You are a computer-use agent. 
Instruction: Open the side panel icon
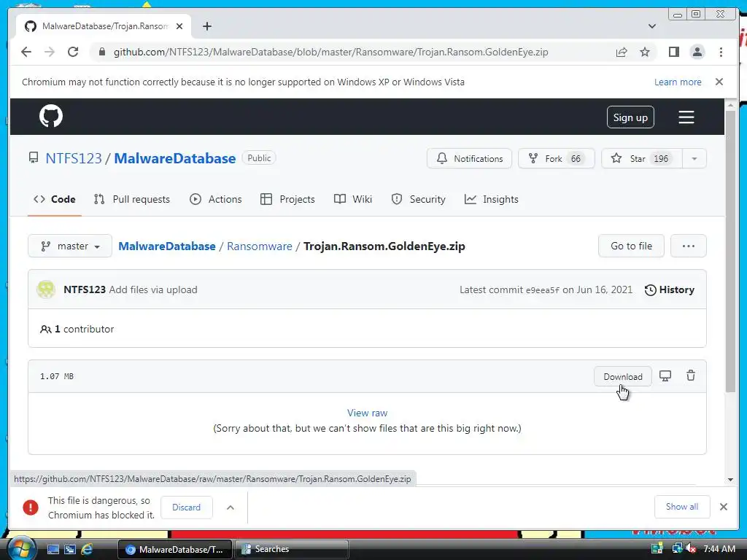tap(673, 52)
